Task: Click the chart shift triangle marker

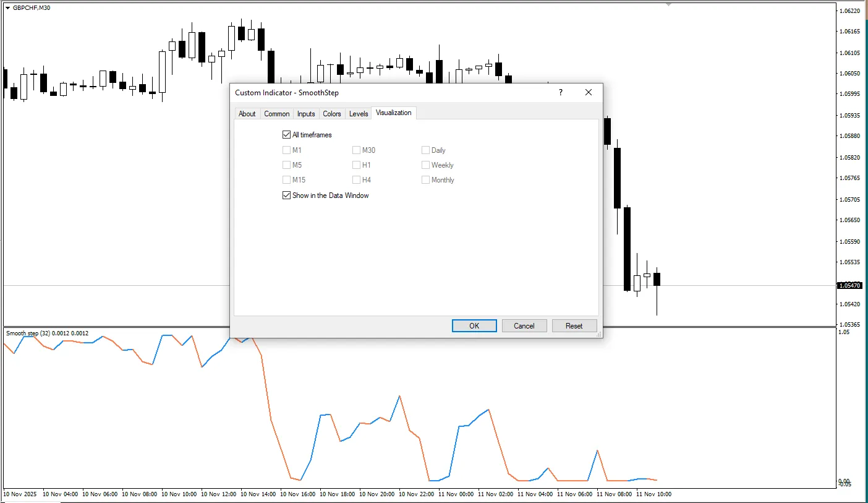Action: pyautogui.click(x=668, y=4)
